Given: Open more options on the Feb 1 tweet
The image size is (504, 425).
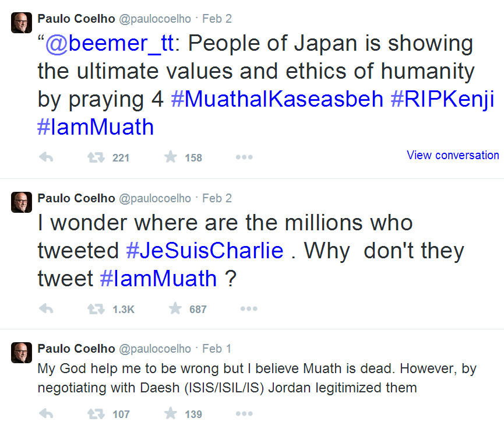Looking at the screenshot, I should tap(244, 414).
